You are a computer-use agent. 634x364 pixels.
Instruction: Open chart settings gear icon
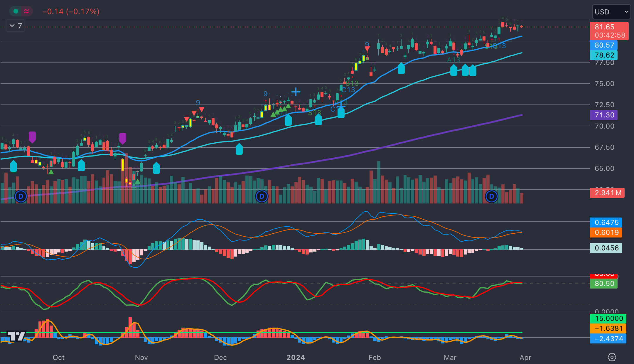coord(612,357)
